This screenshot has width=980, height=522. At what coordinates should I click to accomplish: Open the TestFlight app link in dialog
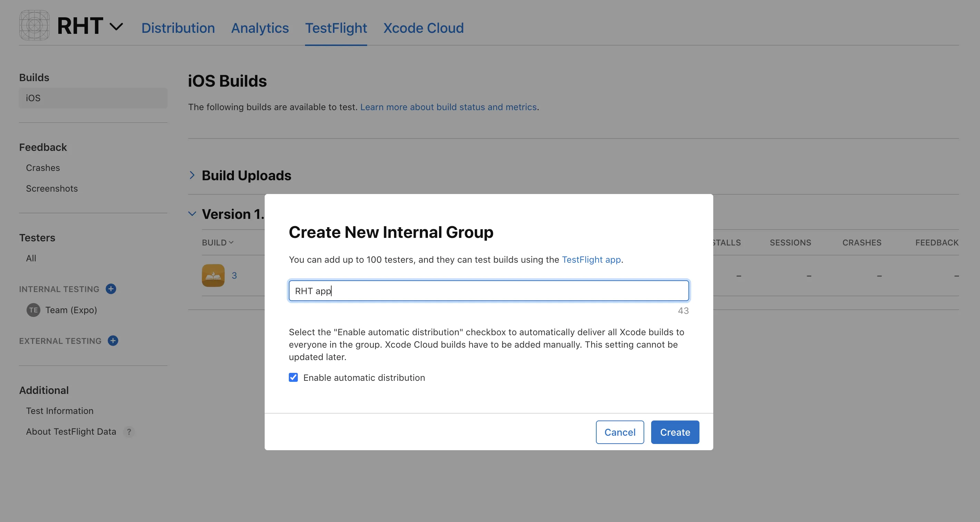click(591, 260)
